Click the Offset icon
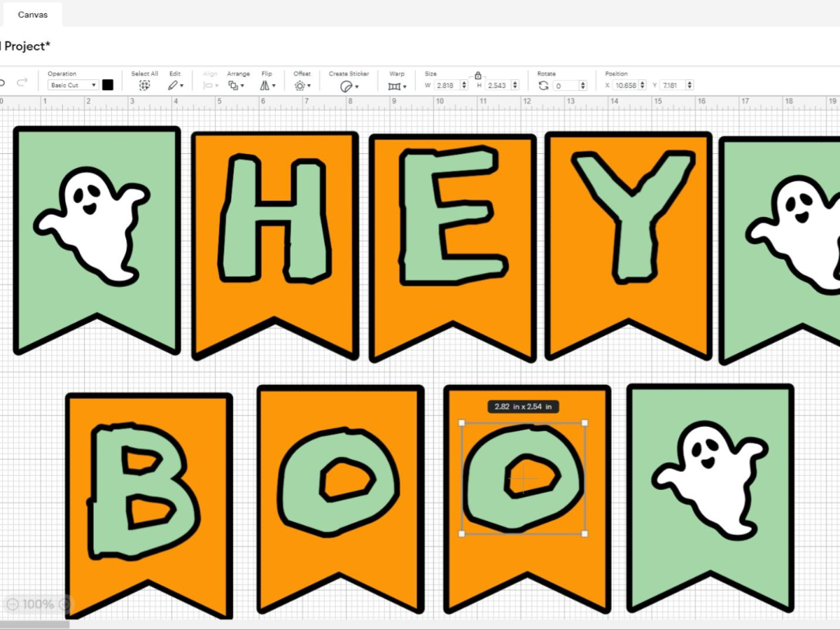The image size is (840, 630). pos(300,85)
